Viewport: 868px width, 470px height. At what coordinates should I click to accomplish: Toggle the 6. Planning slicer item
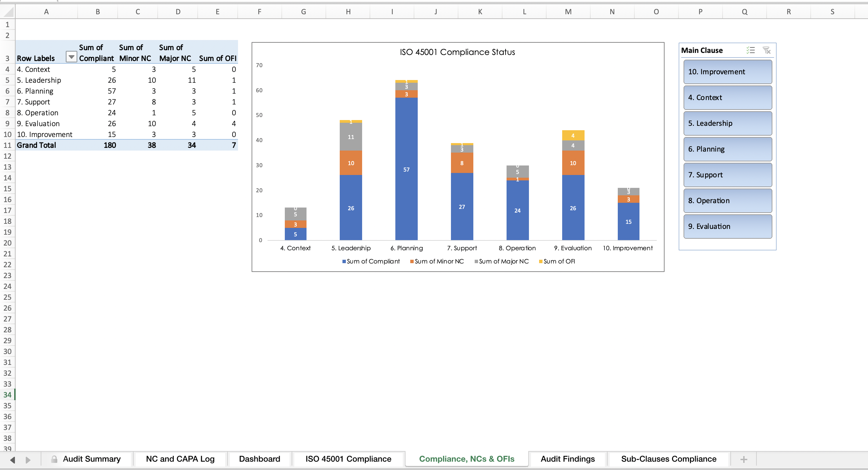(728, 149)
